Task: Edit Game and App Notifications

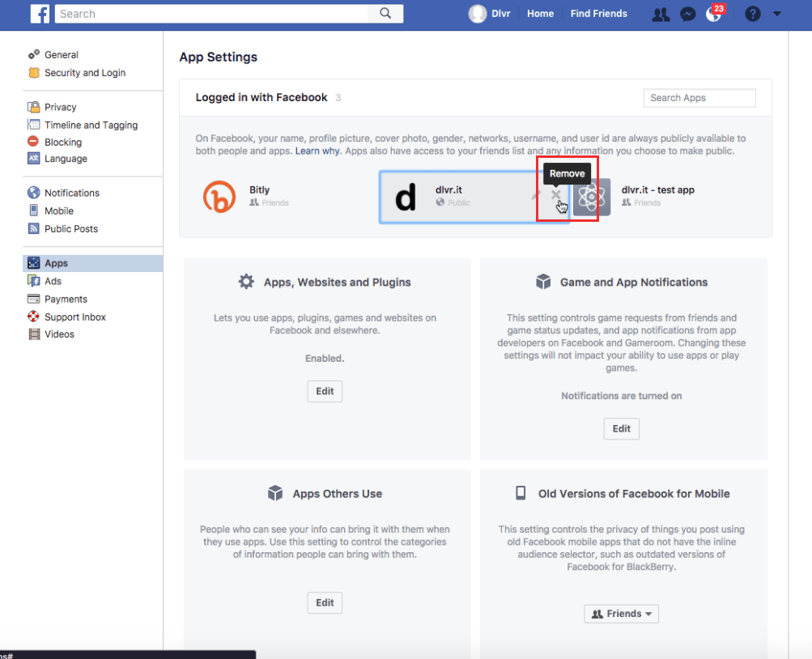Action: tap(621, 428)
